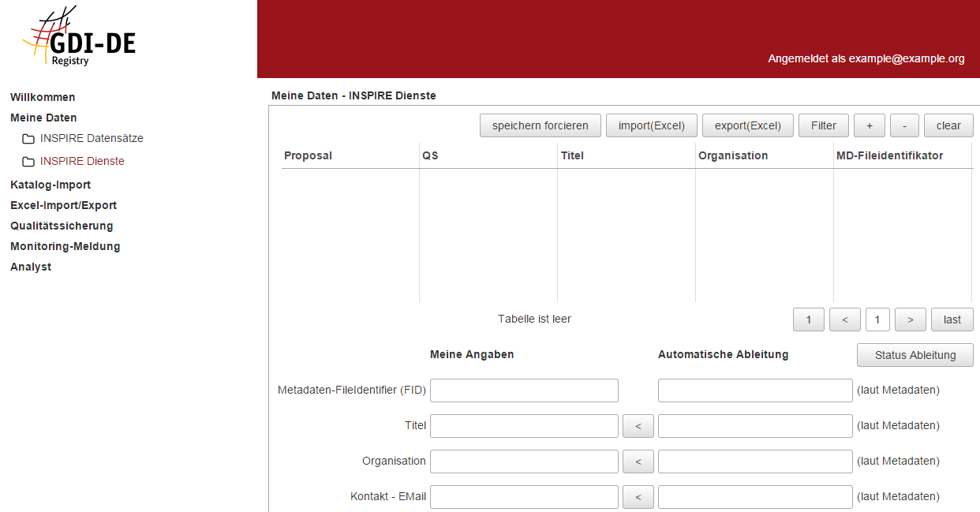980x512 pixels.
Task: Jump to the last table page
Action: (952, 320)
